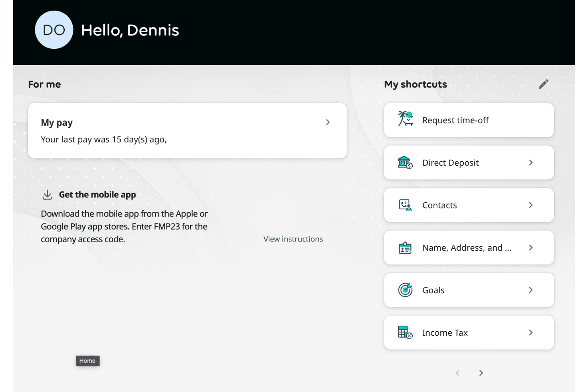This screenshot has width=588, height=392.
Task: Click the Contacts phone icon
Action: coord(405,205)
